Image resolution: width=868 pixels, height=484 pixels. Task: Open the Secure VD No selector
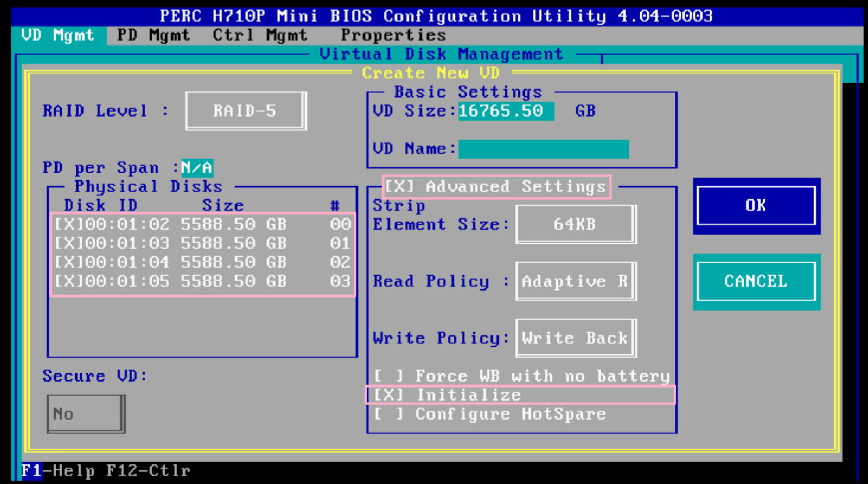[86, 414]
